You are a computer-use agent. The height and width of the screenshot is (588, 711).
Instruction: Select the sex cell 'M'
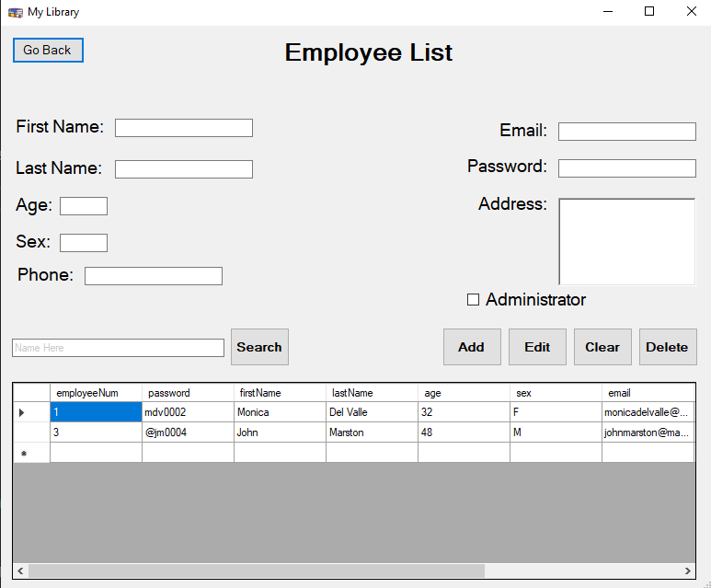point(556,432)
